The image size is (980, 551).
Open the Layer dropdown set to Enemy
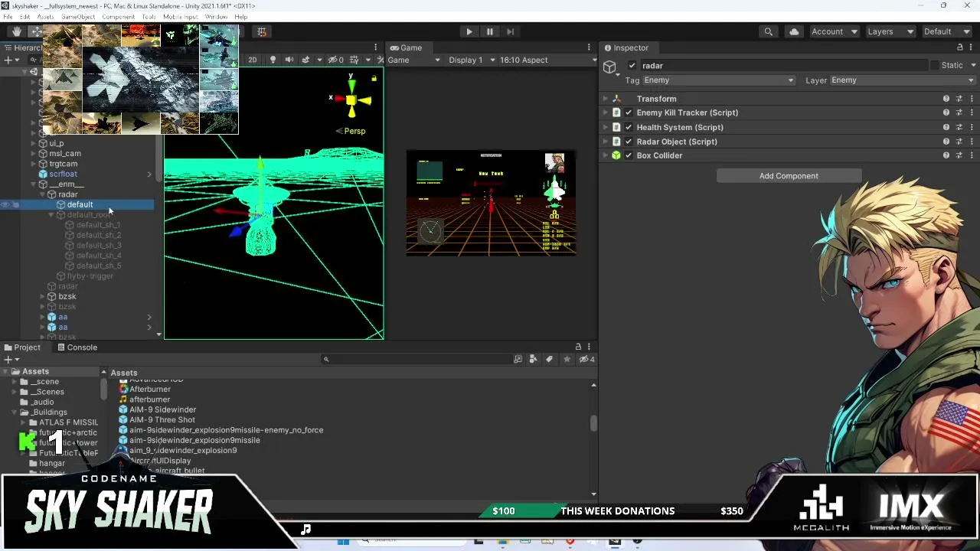pyautogui.click(x=903, y=80)
